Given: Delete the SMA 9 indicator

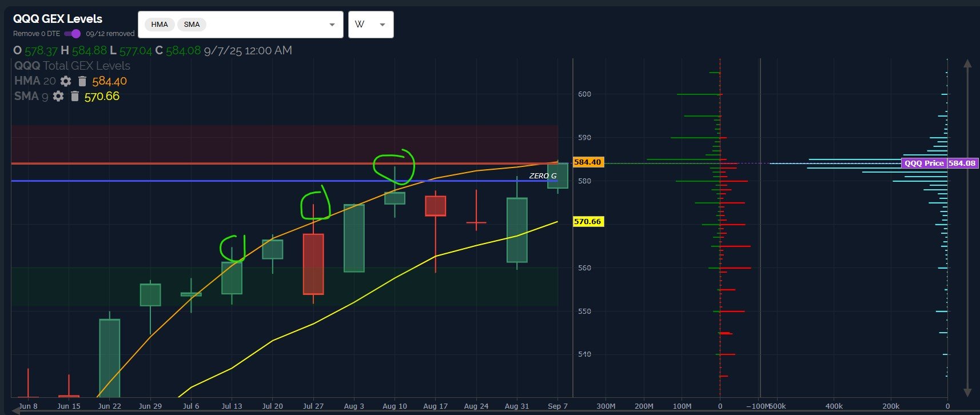Looking at the screenshot, I should coord(74,96).
